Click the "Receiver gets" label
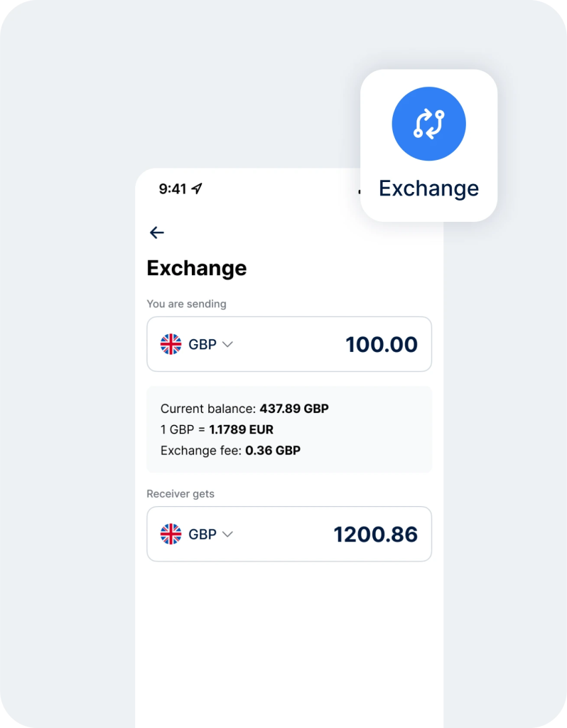 tap(180, 493)
